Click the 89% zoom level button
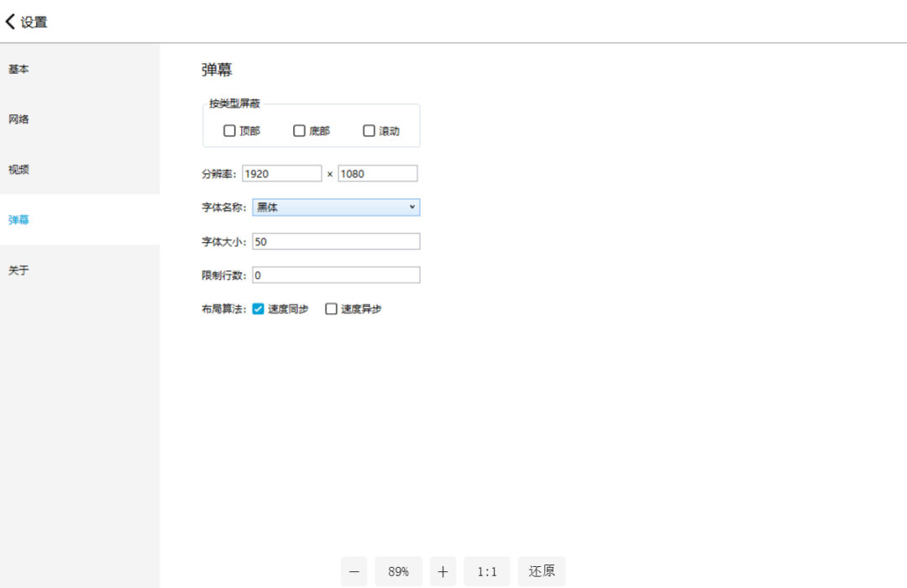 (x=399, y=572)
